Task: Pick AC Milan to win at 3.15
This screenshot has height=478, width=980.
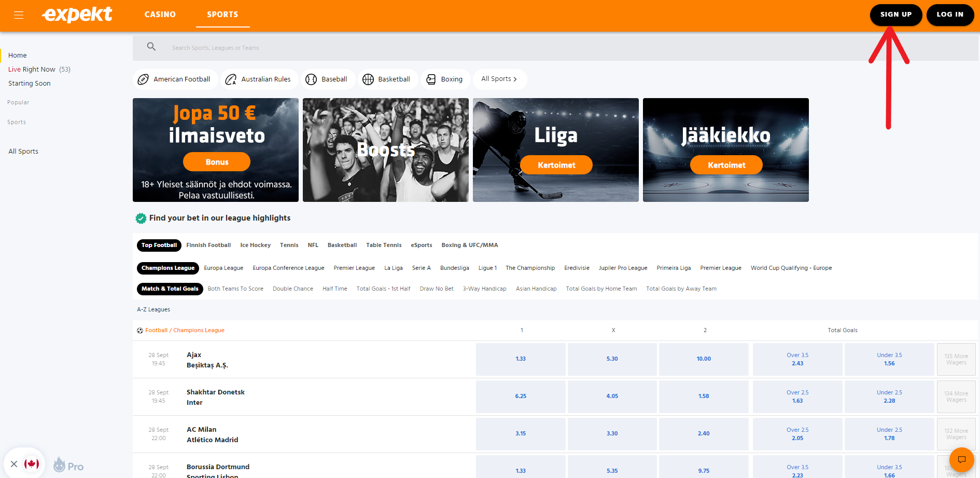Action: (521, 434)
